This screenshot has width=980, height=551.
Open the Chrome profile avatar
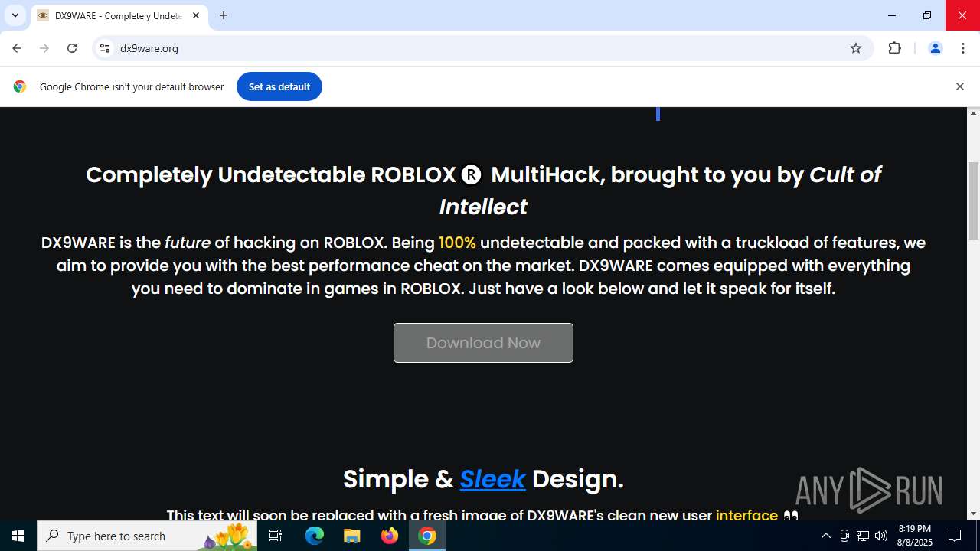point(935,48)
